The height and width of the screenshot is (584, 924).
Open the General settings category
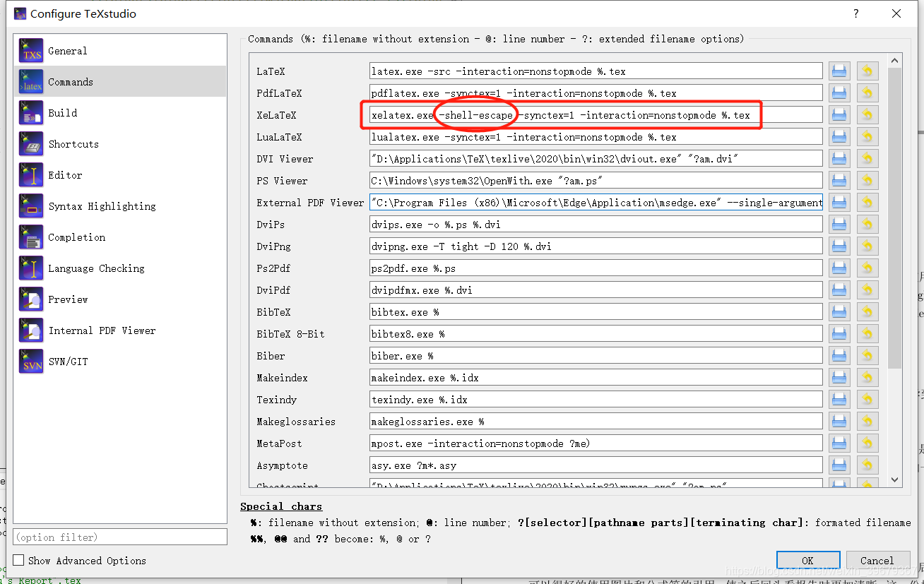click(x=120, y=51)
